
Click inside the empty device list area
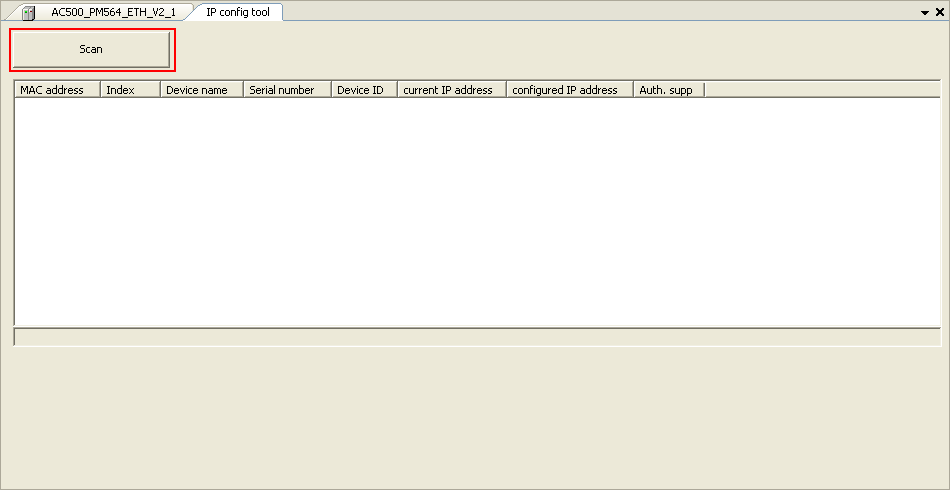[477, 210]
